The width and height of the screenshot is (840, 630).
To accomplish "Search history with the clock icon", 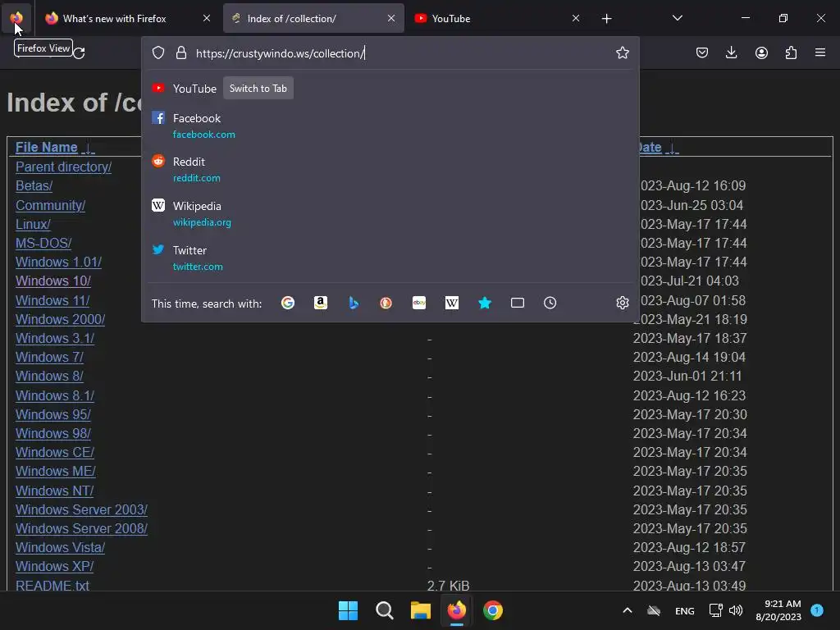I will pos(550,303).
